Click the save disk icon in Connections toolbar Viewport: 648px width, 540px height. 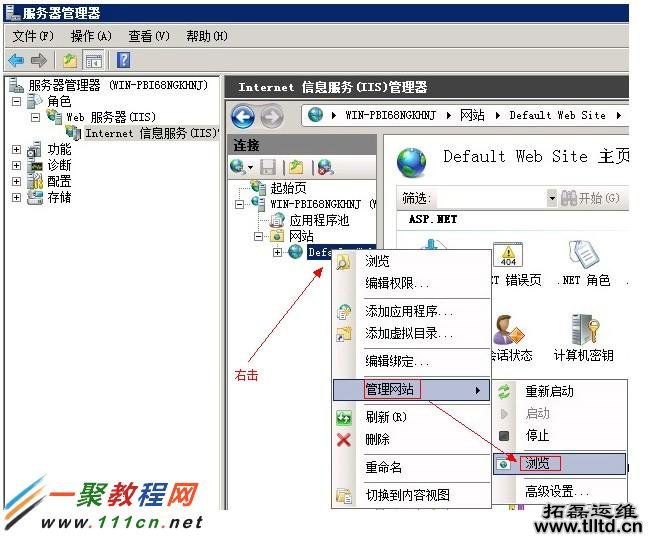[268, 167]
